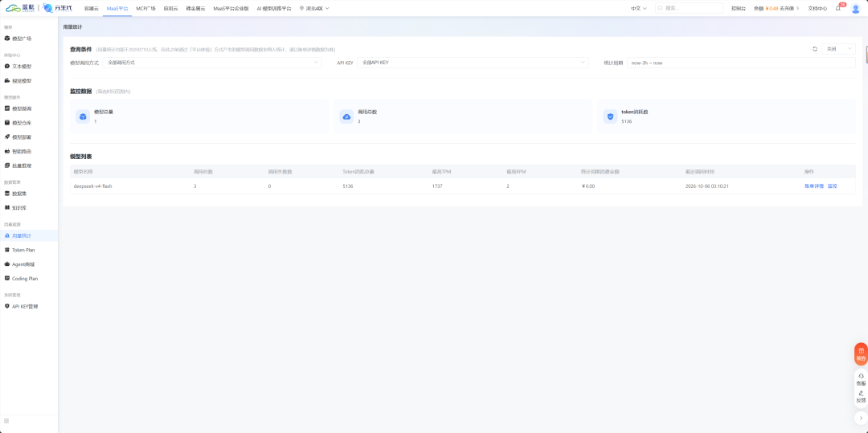Open the 关闭 auto-refresh dropdown

838,49
